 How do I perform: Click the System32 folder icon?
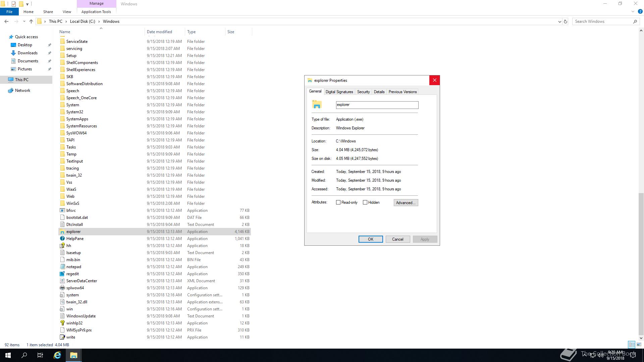(x=62, y=112)
